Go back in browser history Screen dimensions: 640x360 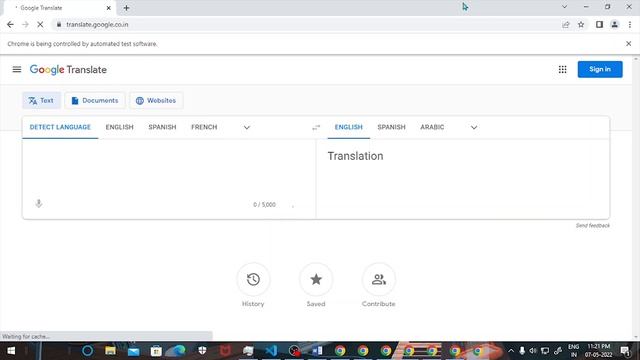(x=10, y=24)
